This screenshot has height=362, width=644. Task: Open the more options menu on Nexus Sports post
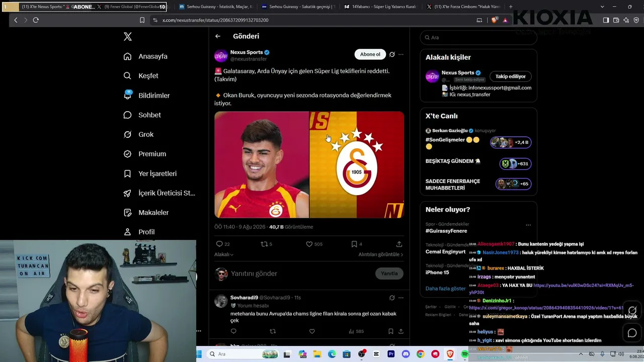pos(400,54)
